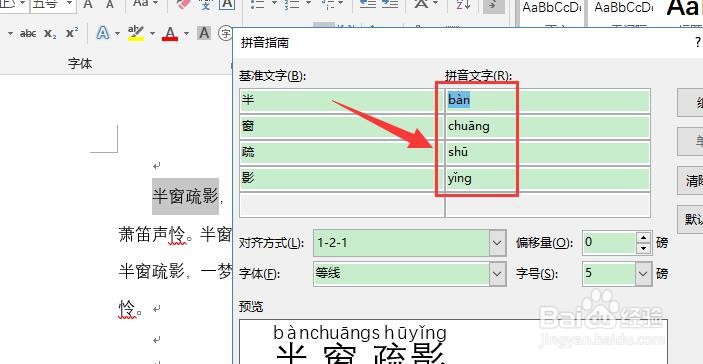Click the shrink font A button

click(110, 4)
